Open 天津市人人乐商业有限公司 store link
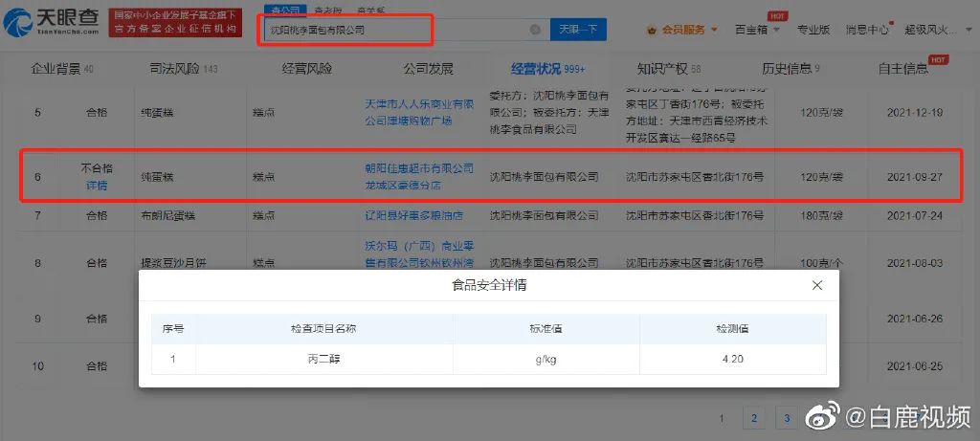The width and height of the screenshot is (980, 441). click(419, 113)
